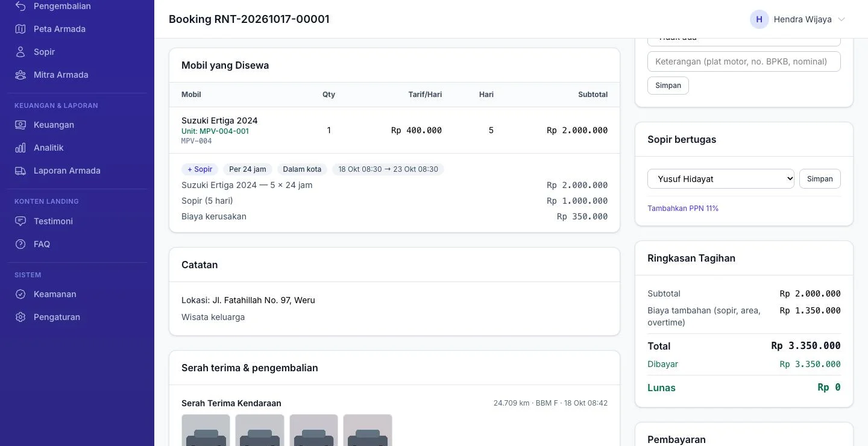This screenshot has height=446, width=868.
Task: Click the Laporan Armada truck icon
Action: [20, 171]
